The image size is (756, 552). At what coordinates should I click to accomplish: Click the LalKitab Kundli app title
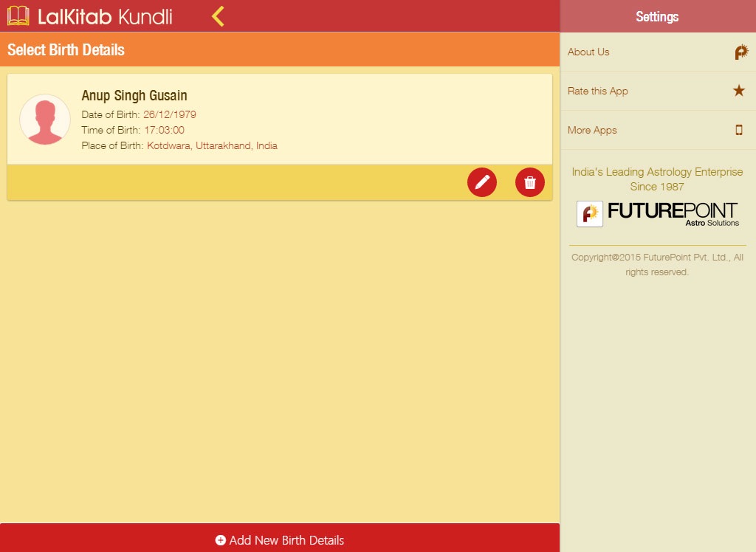tap(105, 17)
